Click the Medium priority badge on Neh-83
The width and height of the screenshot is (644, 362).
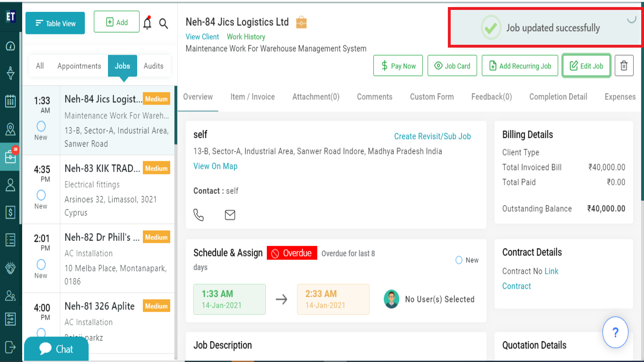pos(157,168)
